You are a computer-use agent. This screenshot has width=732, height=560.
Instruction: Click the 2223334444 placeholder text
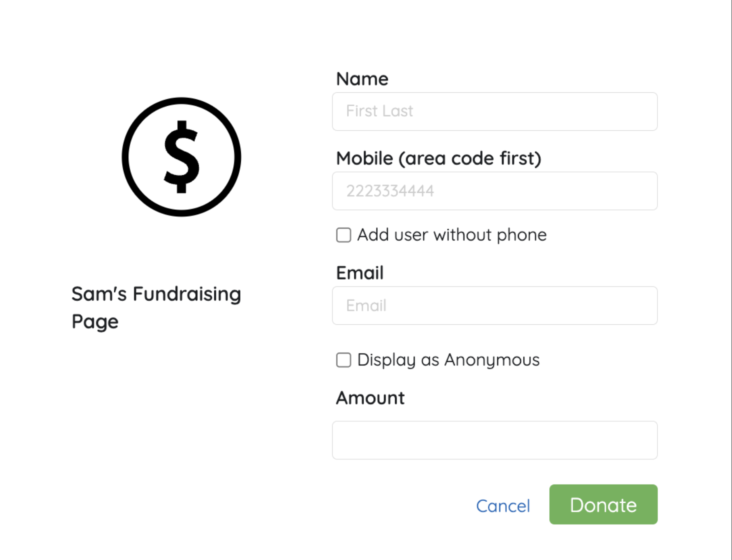point(390,191)
